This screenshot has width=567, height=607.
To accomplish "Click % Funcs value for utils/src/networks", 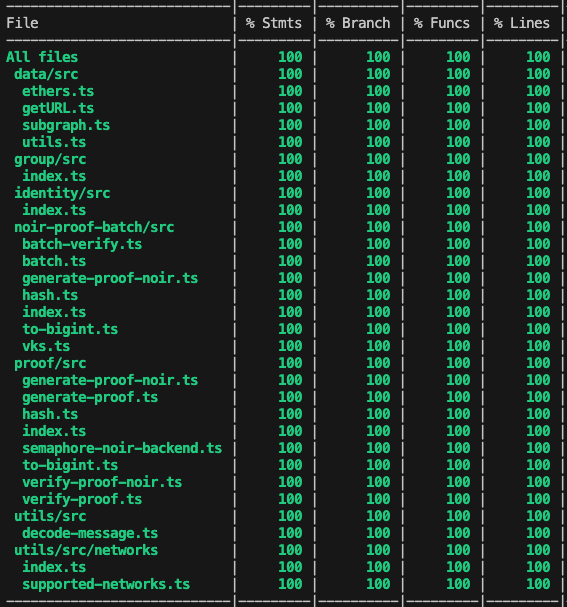I will click(458, 550).
